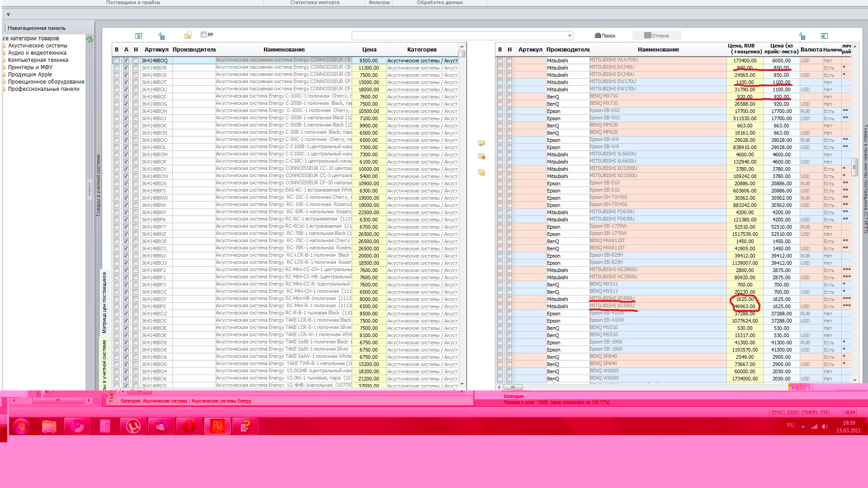
Task: Select the BENQ MW811ST name cell priced 41905.00
Action: coord(658,248)
